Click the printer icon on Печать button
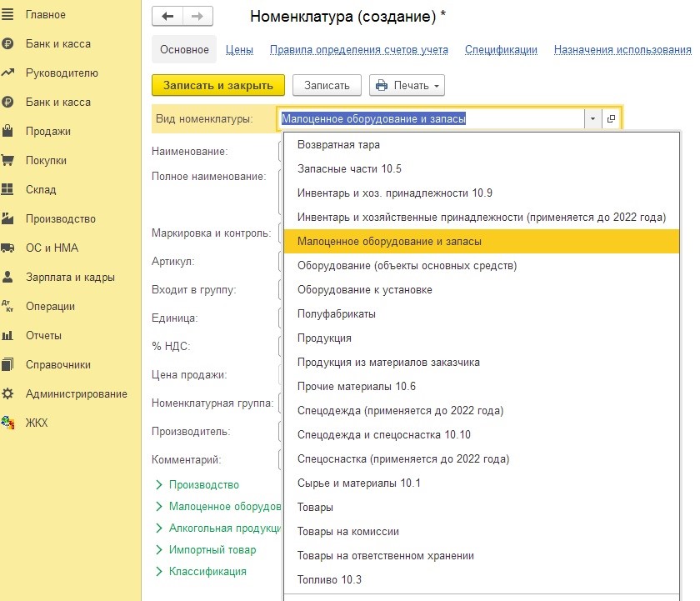This screenshot has height=601, width=700. tap(382, 85)
